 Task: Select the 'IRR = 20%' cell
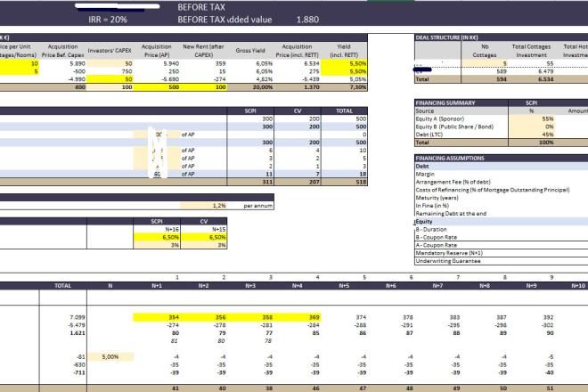pos(108,20)
